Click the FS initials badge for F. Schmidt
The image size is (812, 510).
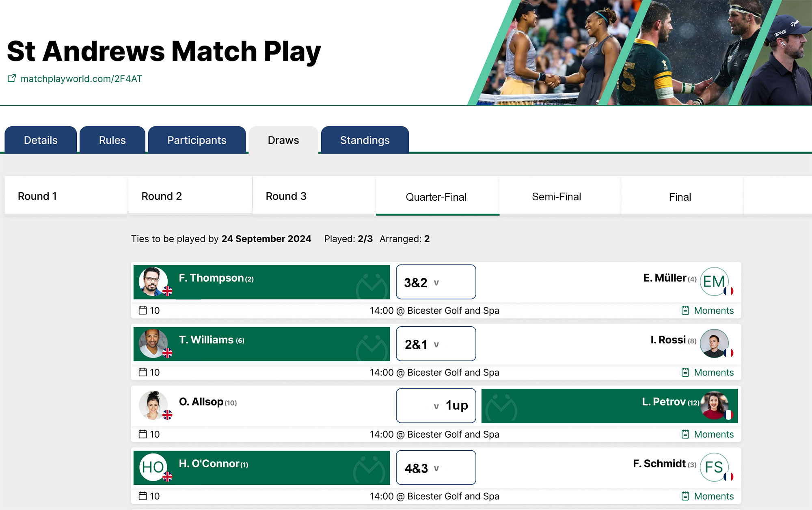pyautogui.click(x=715, y=467)
